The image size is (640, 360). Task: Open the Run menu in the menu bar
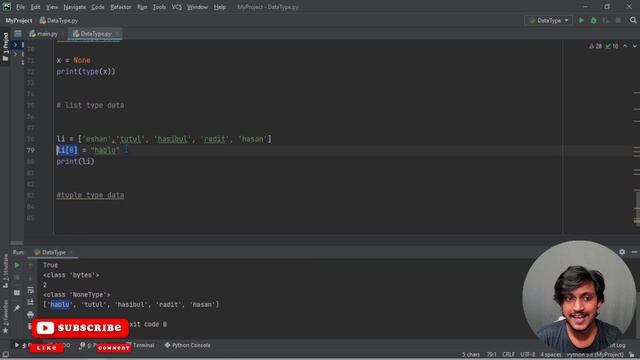(142, 7)
